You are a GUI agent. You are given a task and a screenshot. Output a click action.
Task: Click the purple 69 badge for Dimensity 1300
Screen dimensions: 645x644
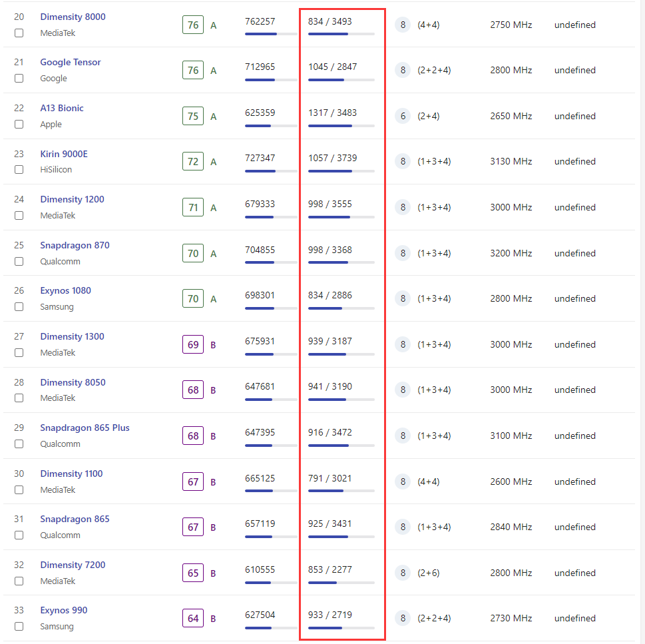(193, 345)
